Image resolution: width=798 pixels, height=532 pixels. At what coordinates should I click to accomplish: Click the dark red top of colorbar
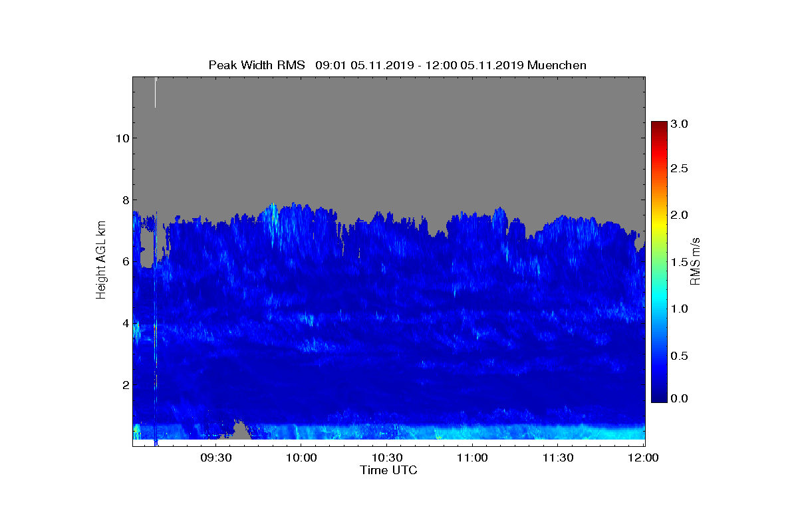pyautogui.click(x=659, y=125)
